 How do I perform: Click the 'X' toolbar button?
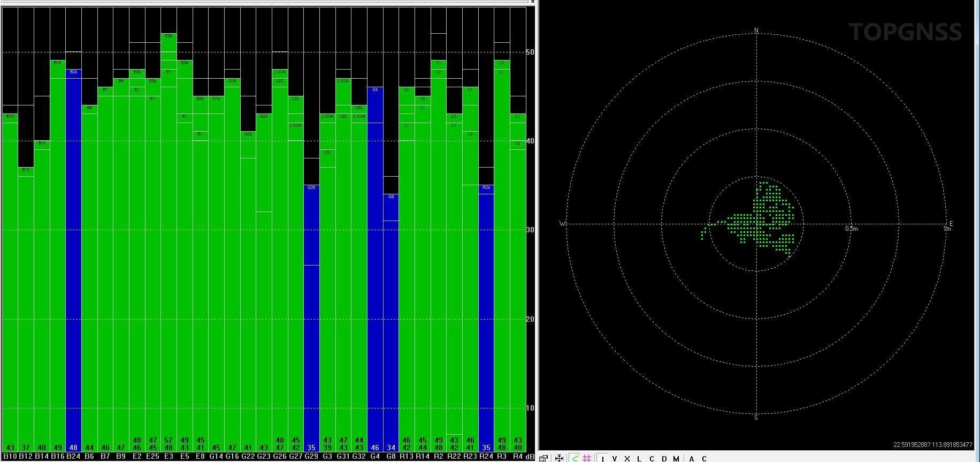(627, 458)
